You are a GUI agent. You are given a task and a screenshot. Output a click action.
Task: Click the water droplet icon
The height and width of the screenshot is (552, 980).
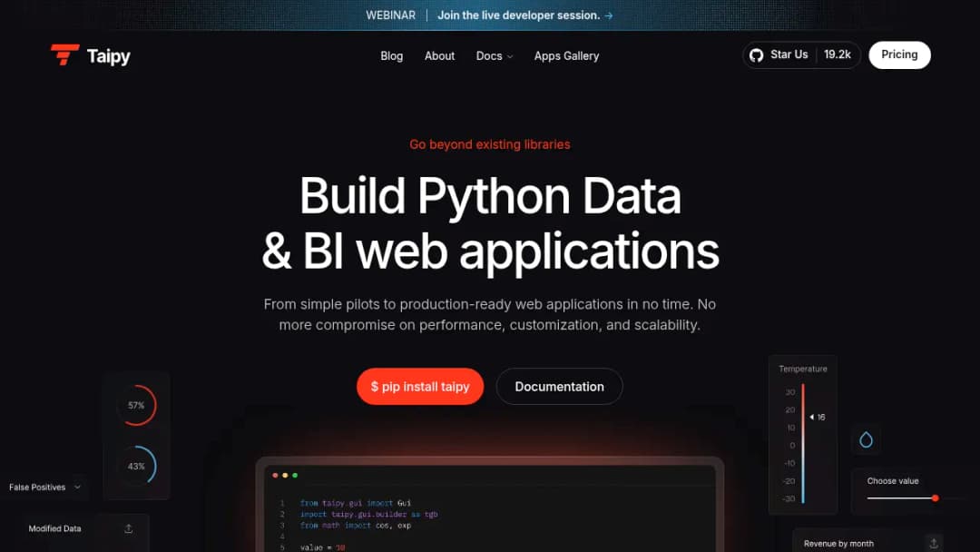point(866,440)
